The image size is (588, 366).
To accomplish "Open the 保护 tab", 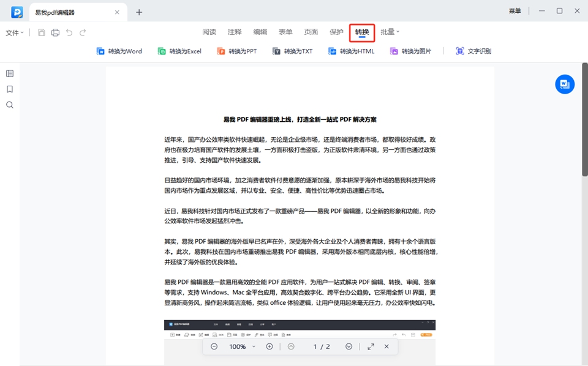I will (336, 32).
